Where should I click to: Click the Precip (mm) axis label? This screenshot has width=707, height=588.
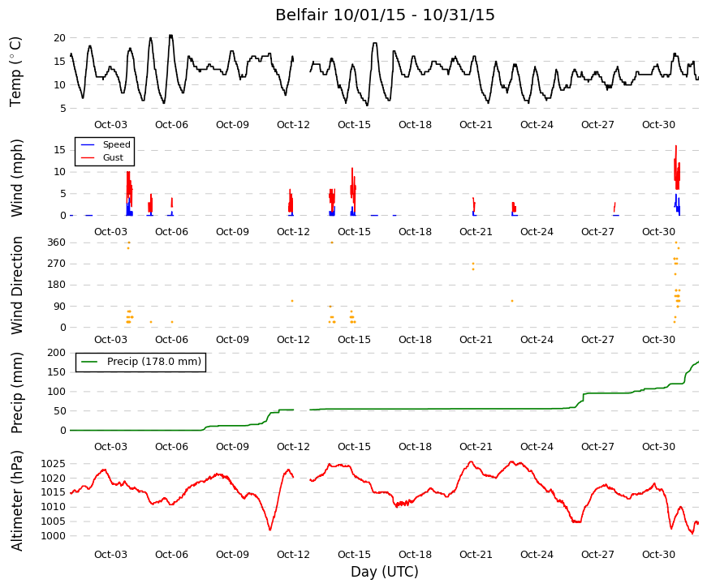pos(17,393)
